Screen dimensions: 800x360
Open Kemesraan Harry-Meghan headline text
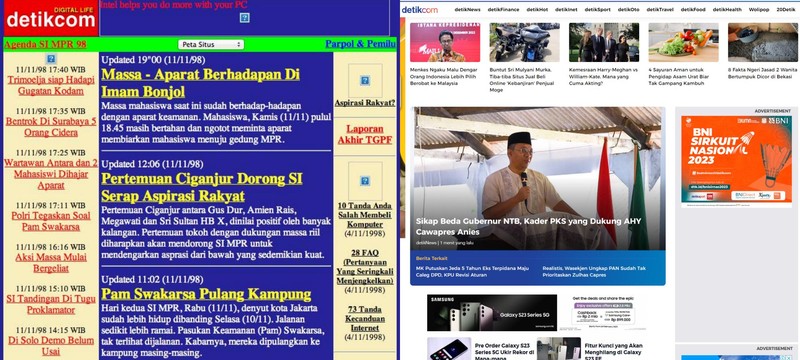[604, 76]
